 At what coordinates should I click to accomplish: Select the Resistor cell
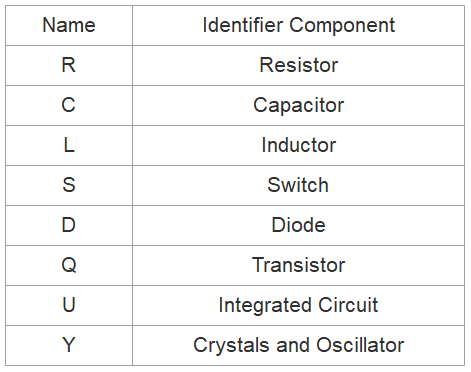pos(298,65)
